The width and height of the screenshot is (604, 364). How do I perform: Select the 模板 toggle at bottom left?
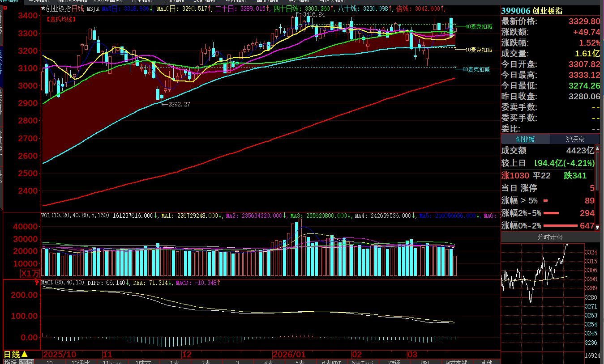26,361
